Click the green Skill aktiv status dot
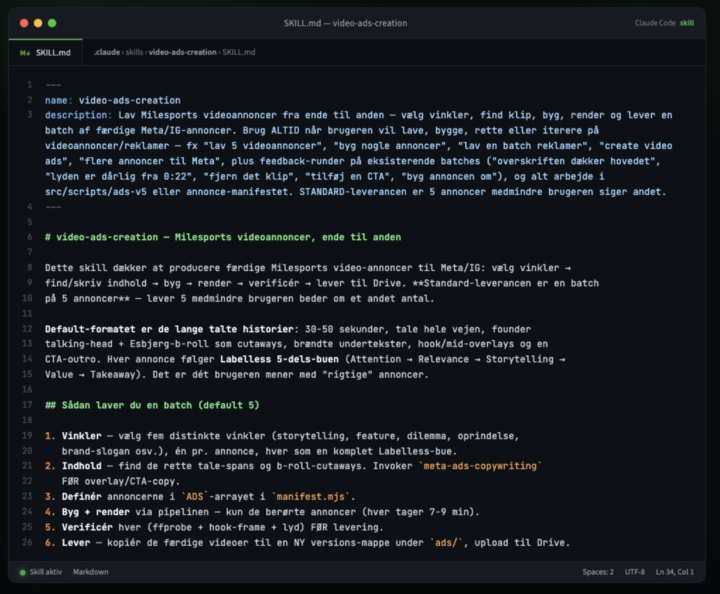 22,572
